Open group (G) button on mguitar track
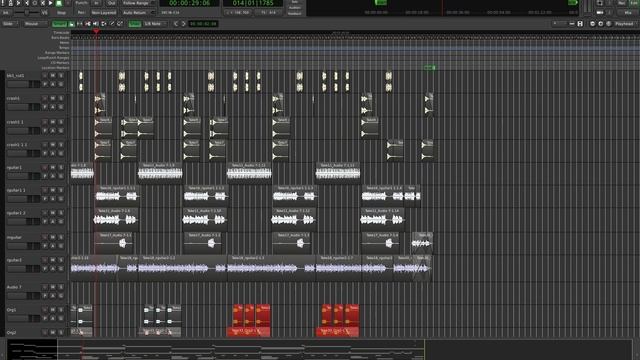Screen dimensions: 640x360 tap(61, 246)
